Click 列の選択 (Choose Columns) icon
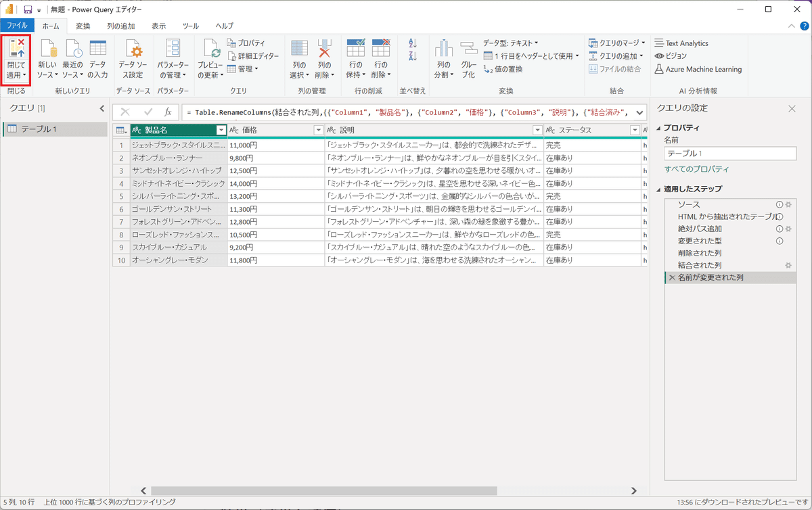 299,49
